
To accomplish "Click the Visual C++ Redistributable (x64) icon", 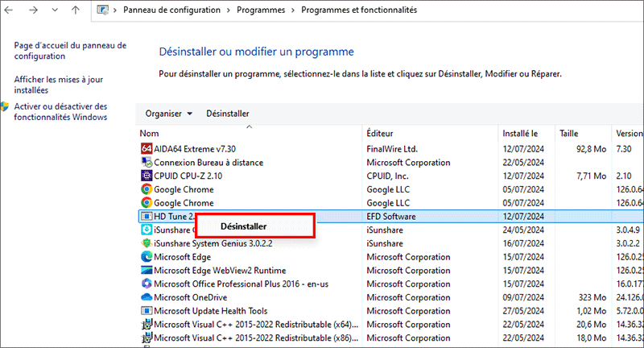I will pos(147,324).
